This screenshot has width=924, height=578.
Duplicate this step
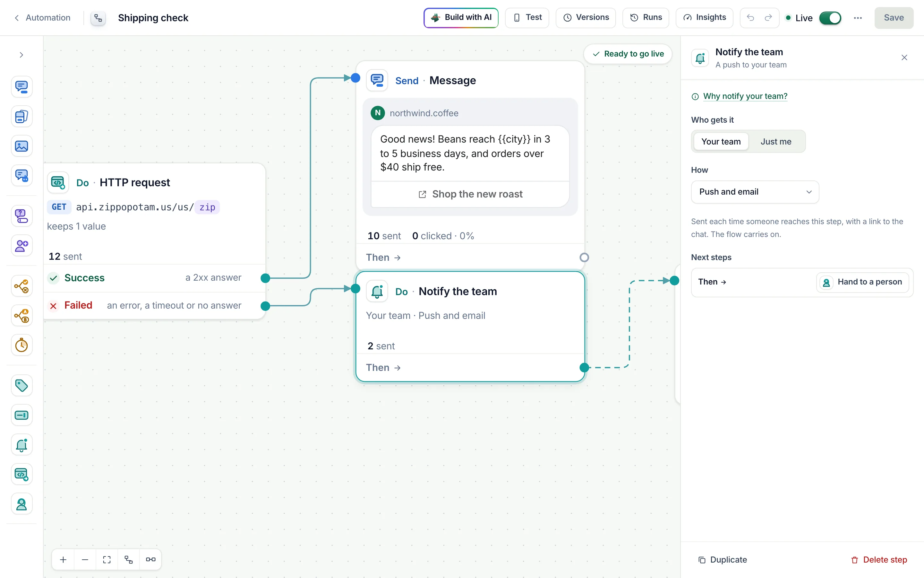[723, 560]
